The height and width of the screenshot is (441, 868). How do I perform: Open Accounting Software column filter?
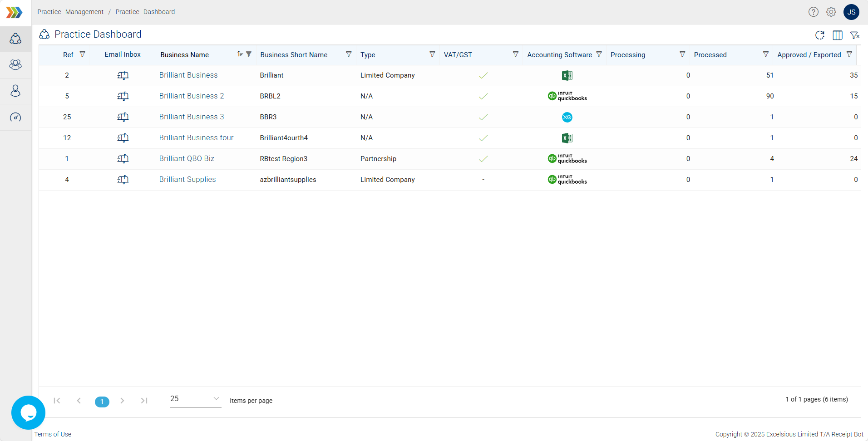[x=599, y=54]
